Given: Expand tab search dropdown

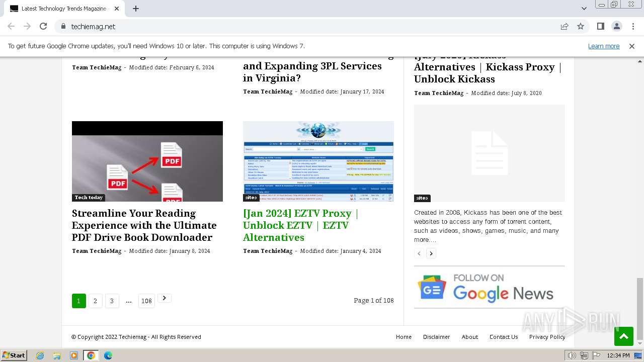Looking at the screenshot, I should tap(584, 9).
